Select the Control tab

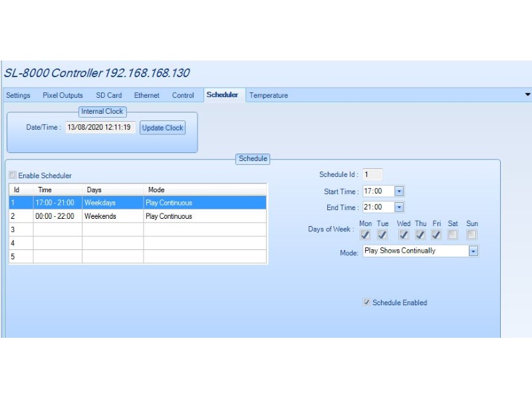point(183,95)
